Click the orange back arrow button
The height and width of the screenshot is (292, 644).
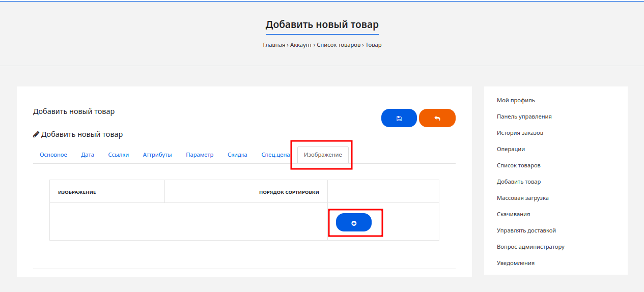tap(437, 118)
